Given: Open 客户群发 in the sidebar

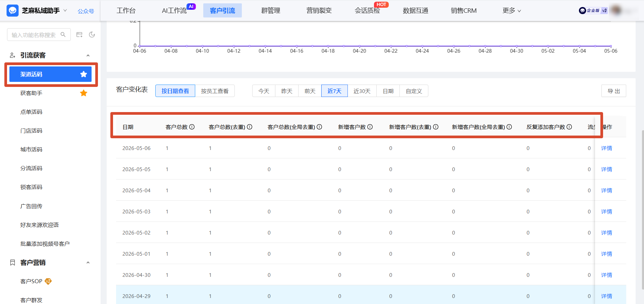Looking at the screenshot, I should click(x=31, y=300).
